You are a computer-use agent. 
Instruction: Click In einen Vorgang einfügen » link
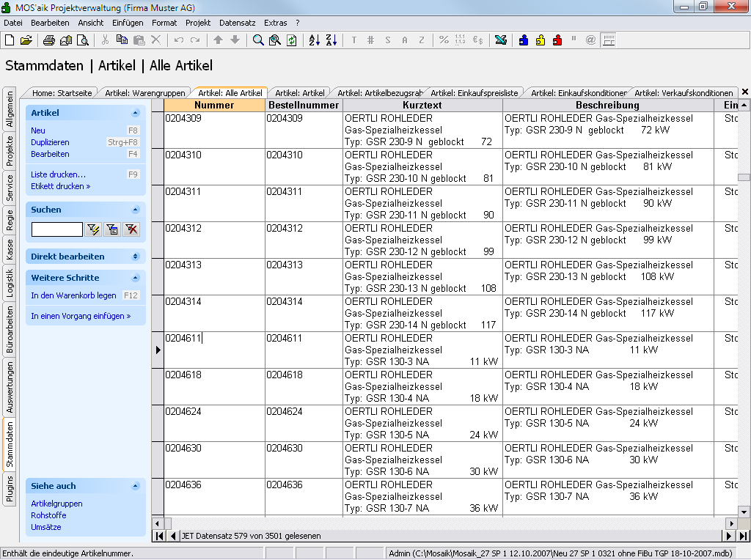tap(81, 316)
